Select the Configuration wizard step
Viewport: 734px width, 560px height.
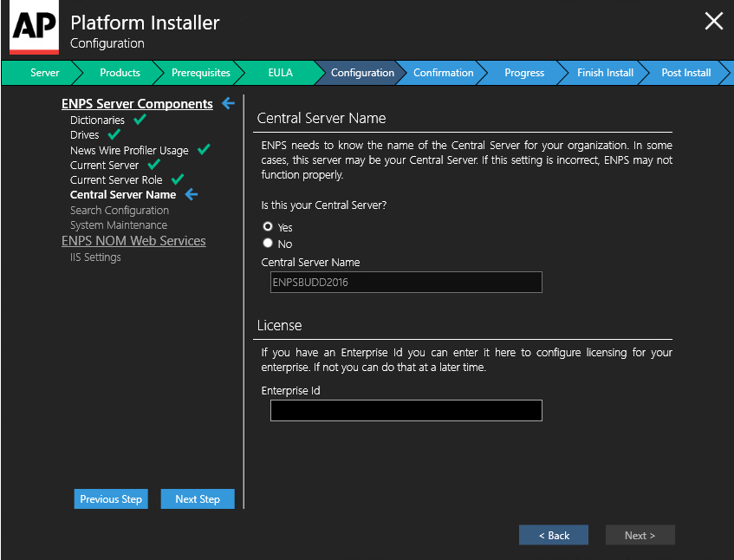(x=362, y=73)
